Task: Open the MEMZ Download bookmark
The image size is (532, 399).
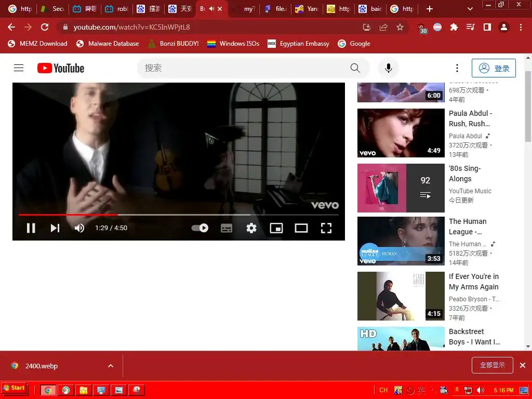Action: pos(37,44)
